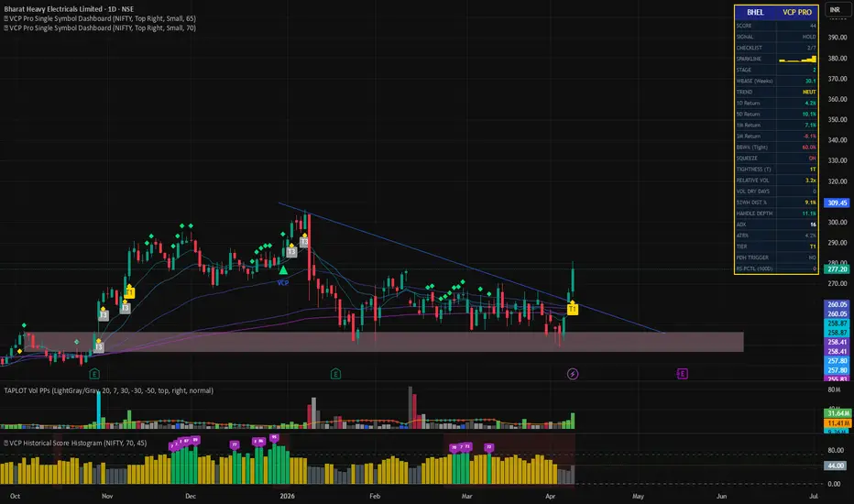
Task: Click the TIGHTNESS (T) row
Action: pos(776,170)
